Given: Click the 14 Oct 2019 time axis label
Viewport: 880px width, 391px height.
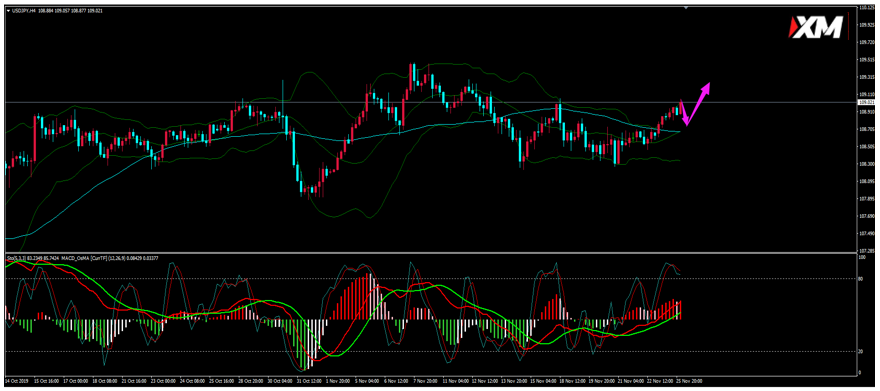Looking at the screenshot, I should [16, 380].
